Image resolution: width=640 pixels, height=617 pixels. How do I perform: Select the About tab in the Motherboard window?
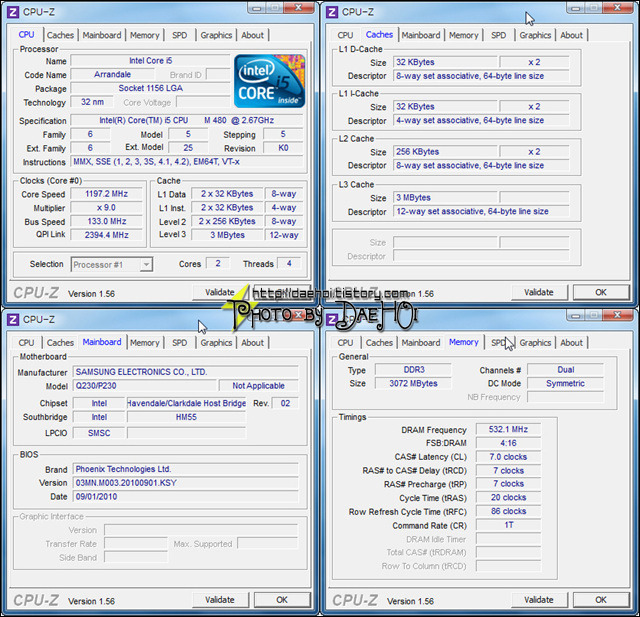[x=252, y=343]
